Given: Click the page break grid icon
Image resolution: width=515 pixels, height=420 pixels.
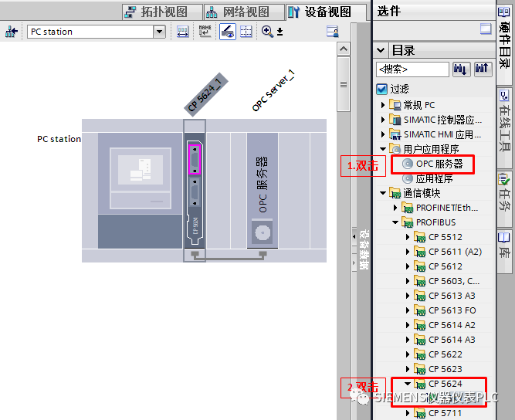Looking at the screenshot, I should [x=246, y=32].
